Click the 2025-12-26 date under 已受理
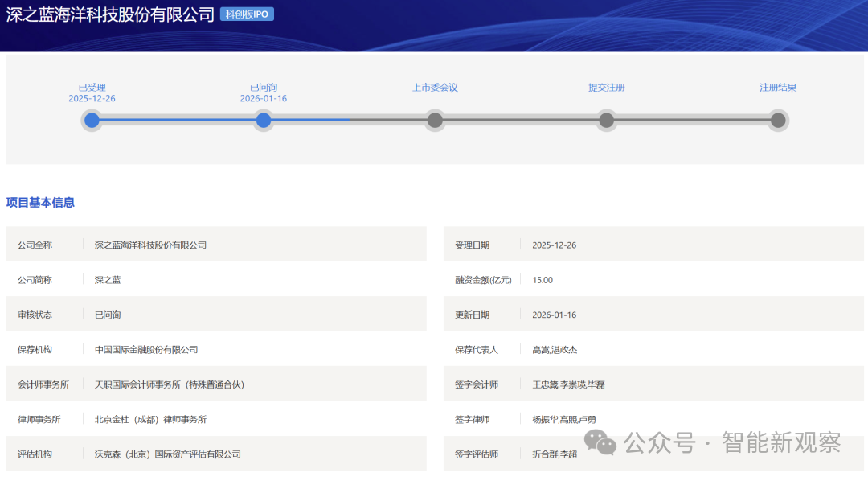868x477 pixels. [x=92, y=99]
